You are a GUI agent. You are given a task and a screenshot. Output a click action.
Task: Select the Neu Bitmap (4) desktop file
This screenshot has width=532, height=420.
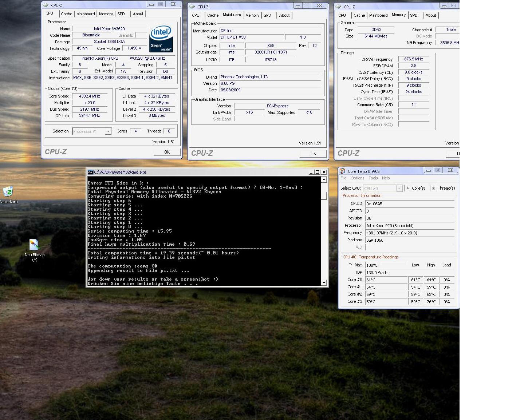(35, 245)
